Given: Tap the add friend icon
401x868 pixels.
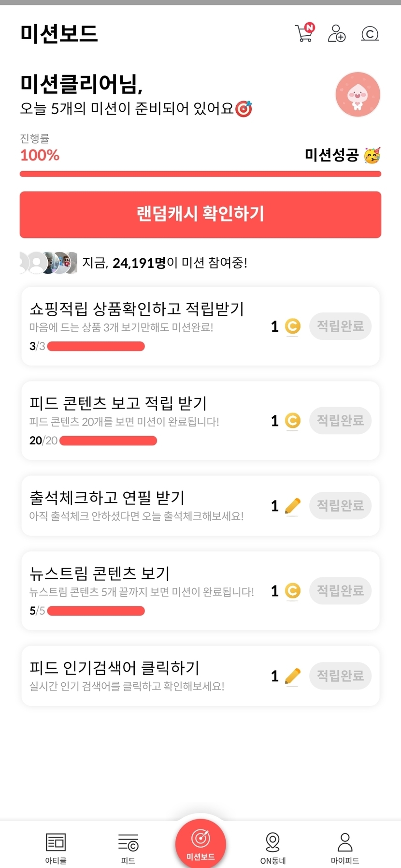Looking at the screenshot, I should pyautogui.click(x=337, y=33).
